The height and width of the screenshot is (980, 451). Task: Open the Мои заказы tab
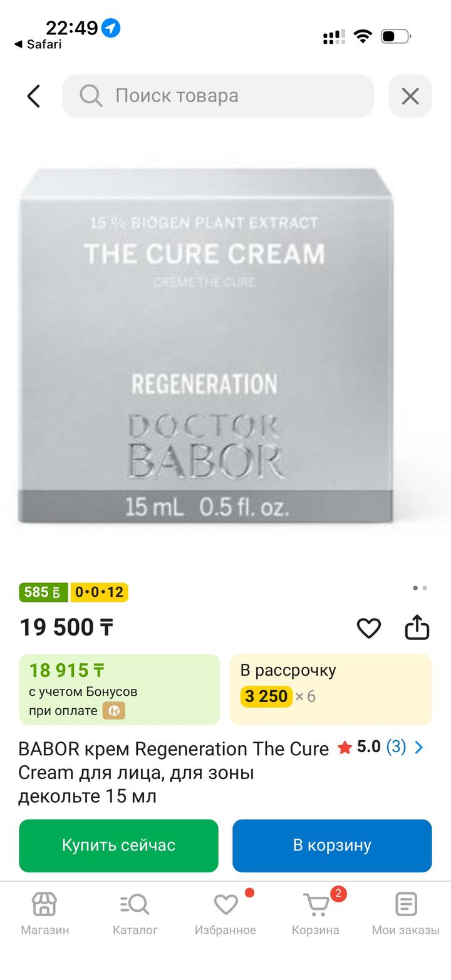tap(406, 913)
